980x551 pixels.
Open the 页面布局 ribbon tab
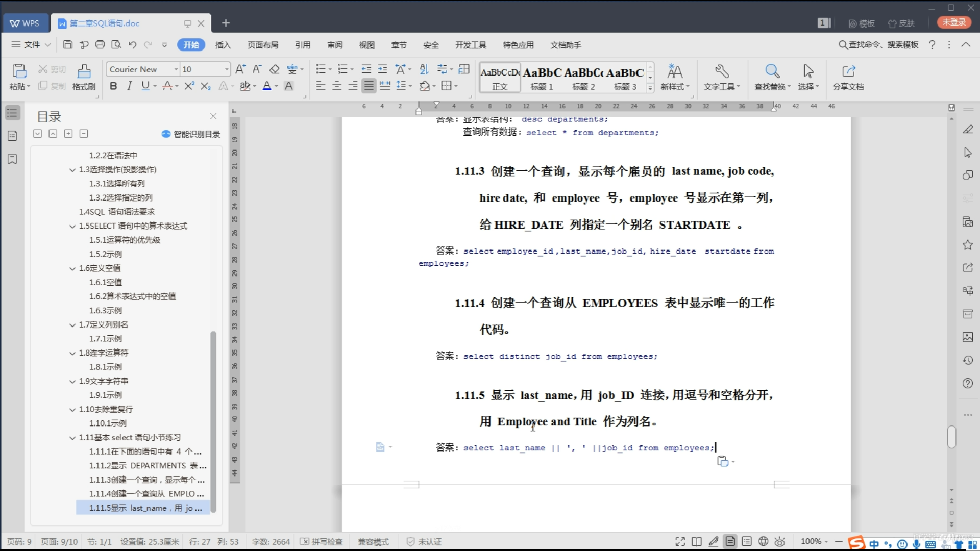[263, 45]
